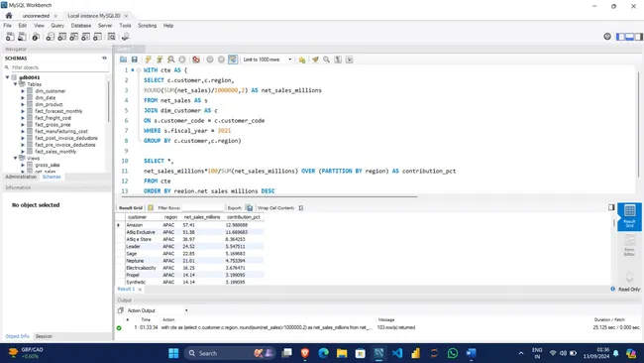644x363 pixels.
Task: Sort by the net_sales_millions column header
Action: [x=202, y=217]
